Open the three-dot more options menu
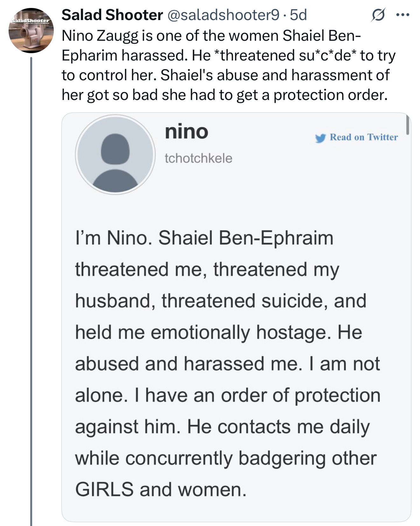The height and width of the screenshot is (526, 420). [402, 15]
